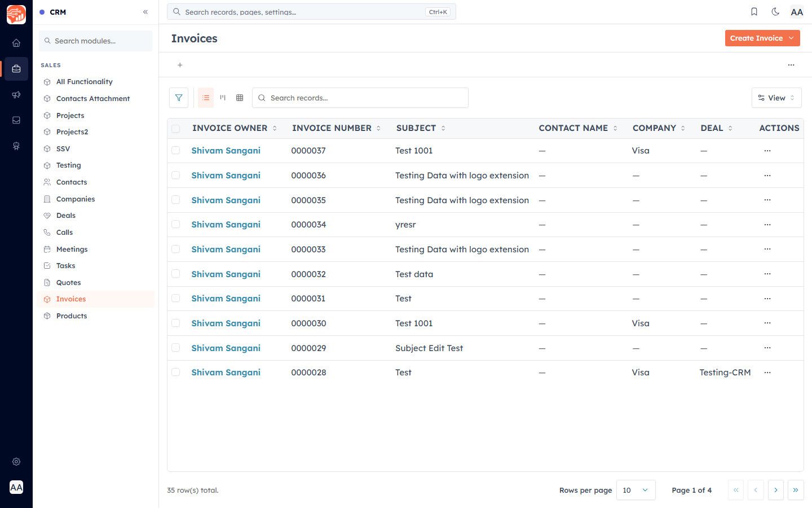Select the checkbox for invoice 0000034

pyautogui.click(x=176, y=225)
